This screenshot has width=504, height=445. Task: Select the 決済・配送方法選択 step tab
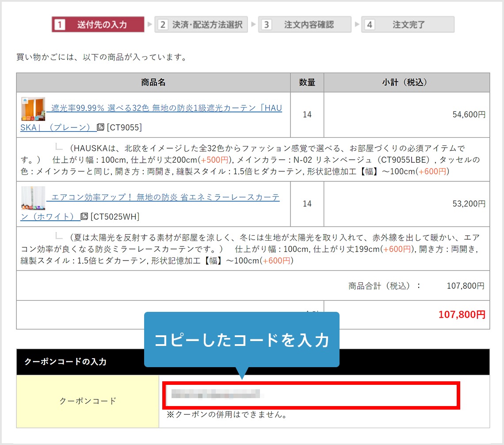coord(201,24)
